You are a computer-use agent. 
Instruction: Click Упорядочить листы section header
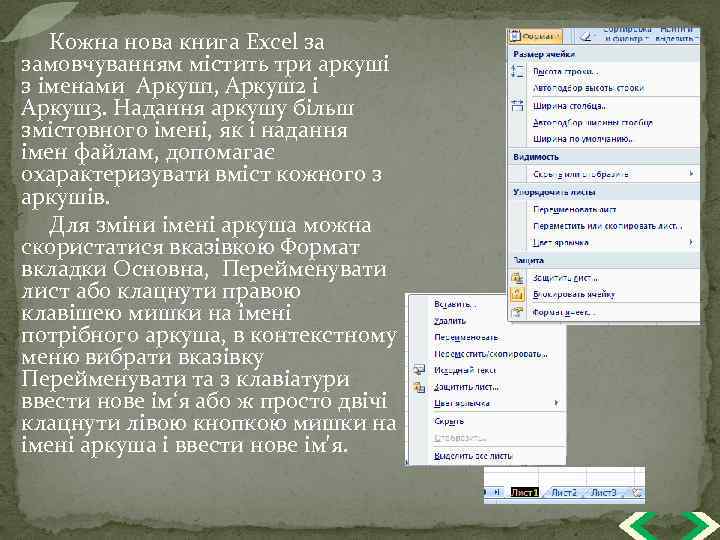pyautogui.click(x=554, y=192)
